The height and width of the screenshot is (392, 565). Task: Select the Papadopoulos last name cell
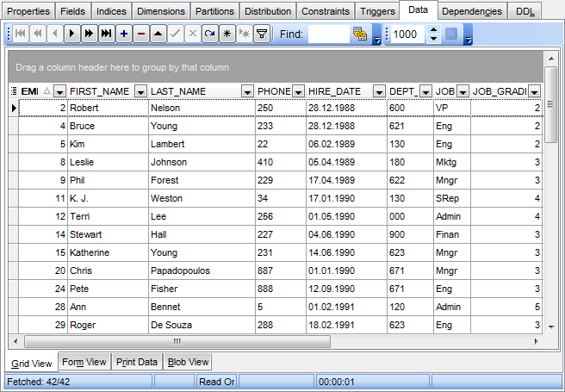click(201, 271)
